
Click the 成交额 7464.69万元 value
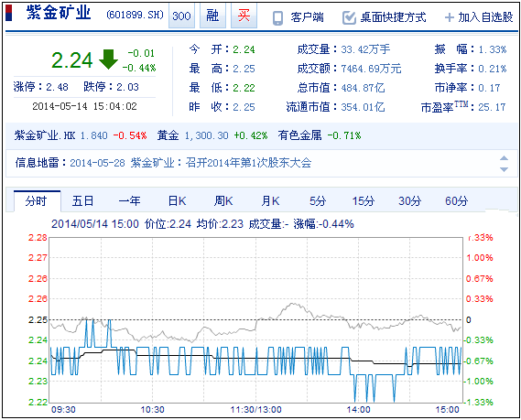(371, 69)
